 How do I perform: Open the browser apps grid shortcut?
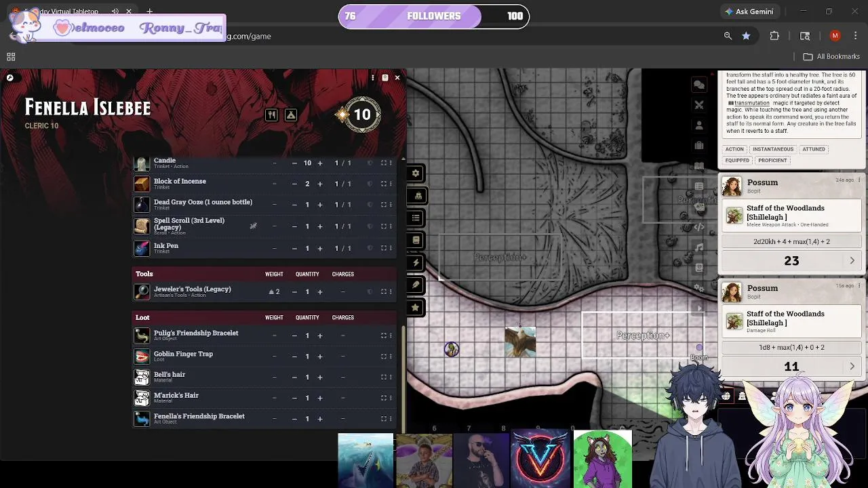pyautogui.click(x=11, y=57)
